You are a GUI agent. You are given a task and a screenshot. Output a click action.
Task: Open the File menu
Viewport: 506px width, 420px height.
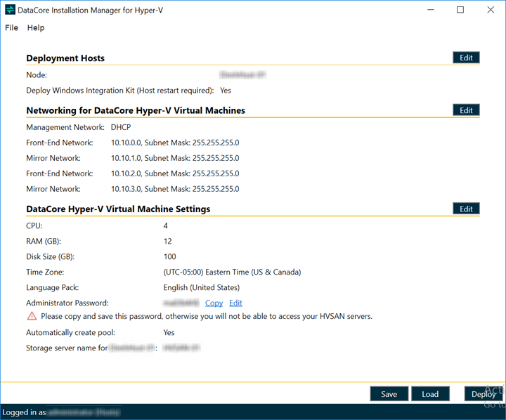tap(11, 28)
